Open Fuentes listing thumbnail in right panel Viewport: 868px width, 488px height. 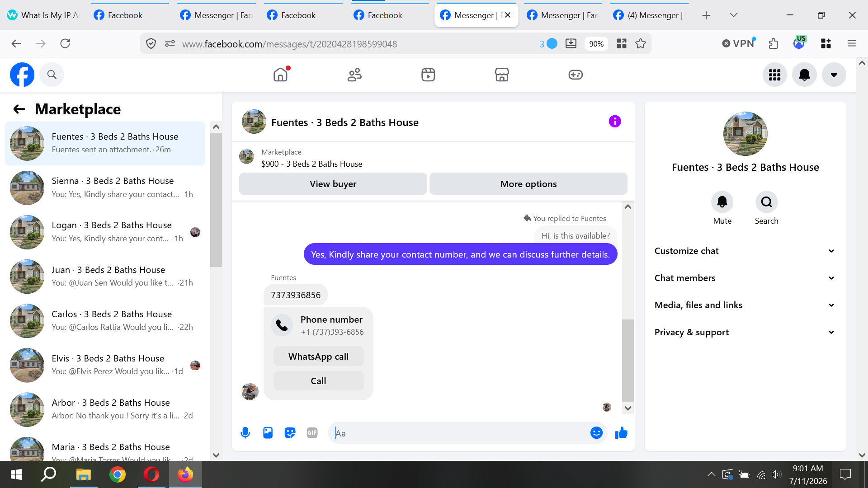point(745,134)
